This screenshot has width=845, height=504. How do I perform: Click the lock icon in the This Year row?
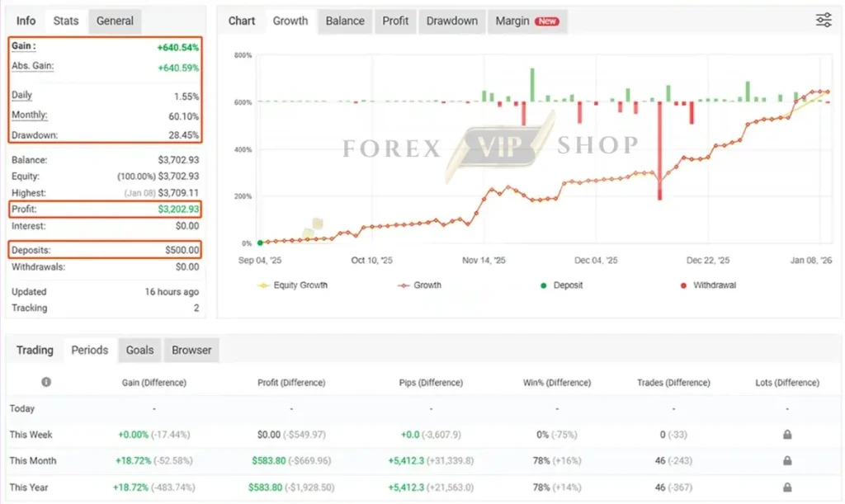coord(787,488)
